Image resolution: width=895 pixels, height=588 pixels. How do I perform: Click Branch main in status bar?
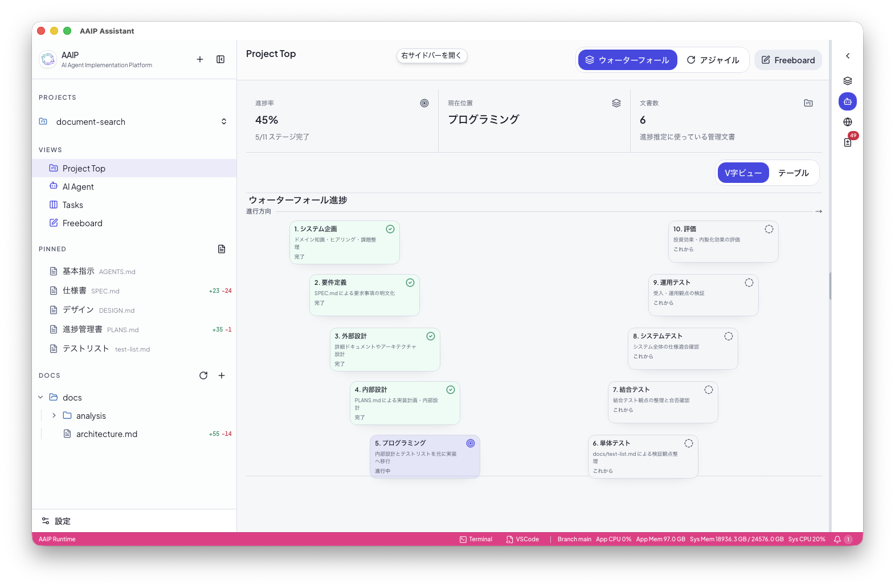pos(574,539)
